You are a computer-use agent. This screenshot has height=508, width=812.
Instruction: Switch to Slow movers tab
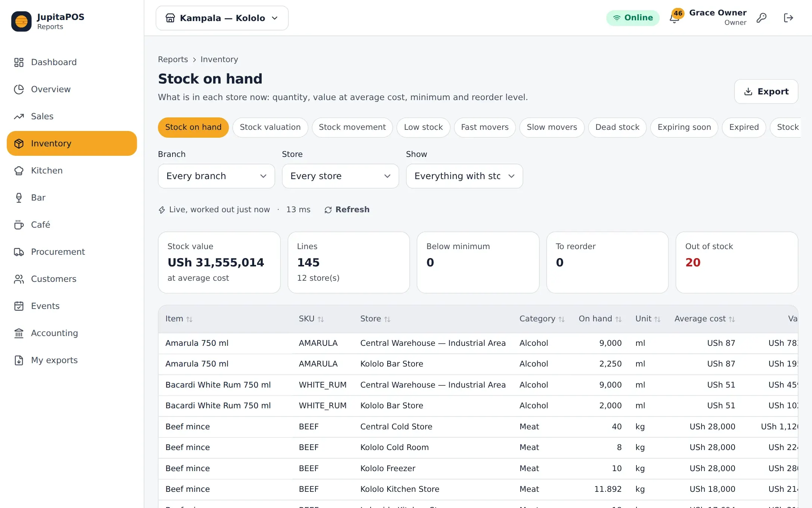click(552, 127)
